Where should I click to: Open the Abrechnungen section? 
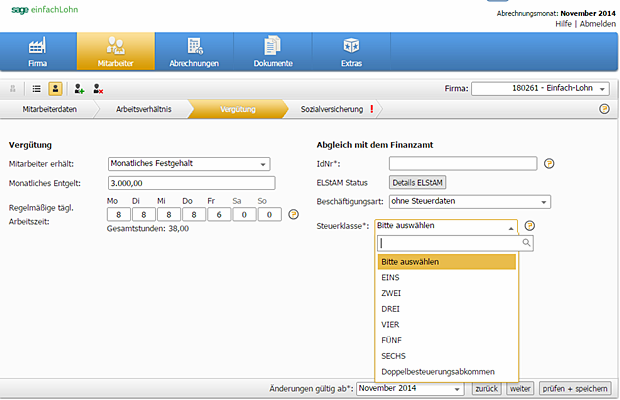click(194, 52)
